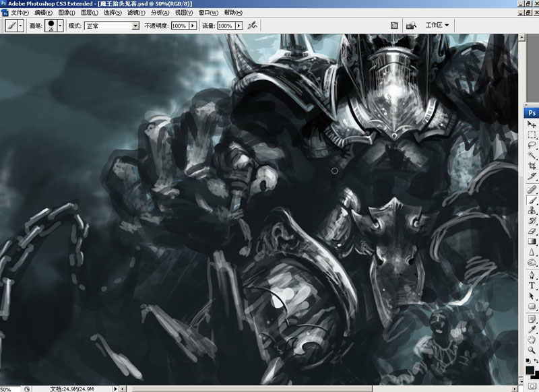Open the tool preset picker arrow
This screenshot has width=539, height=392.
[21, 26]
